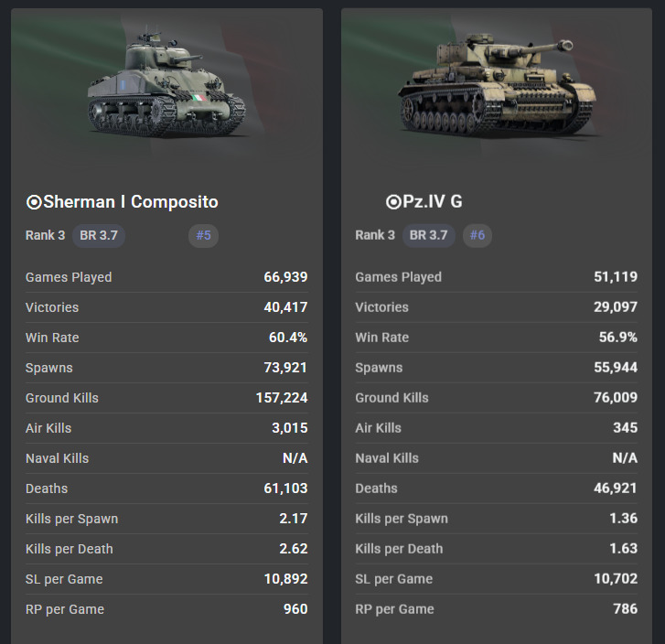Click the Pz.IV G Victories value 29,097
Image resolution: width=665 pixels, height=644 pixels.
[x=616, y=307]
